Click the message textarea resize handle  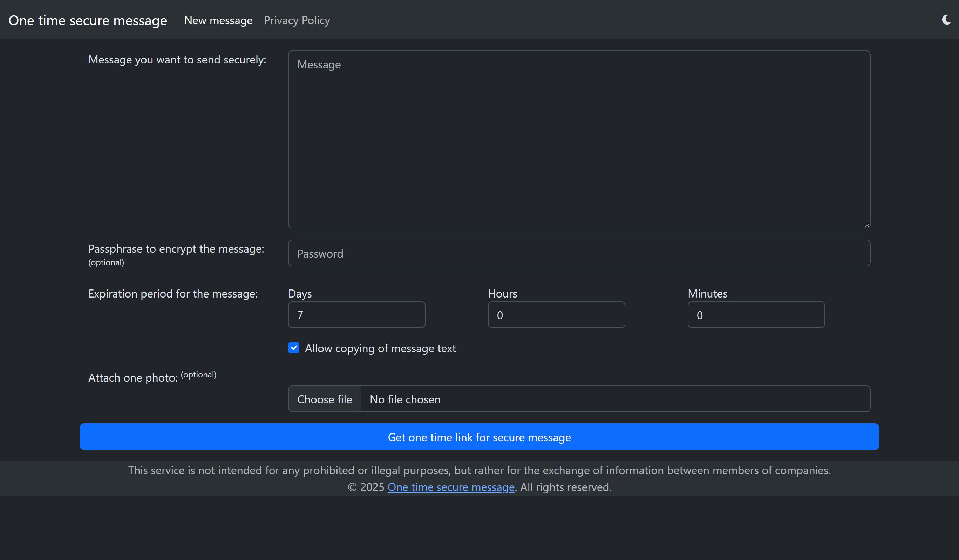867,225
